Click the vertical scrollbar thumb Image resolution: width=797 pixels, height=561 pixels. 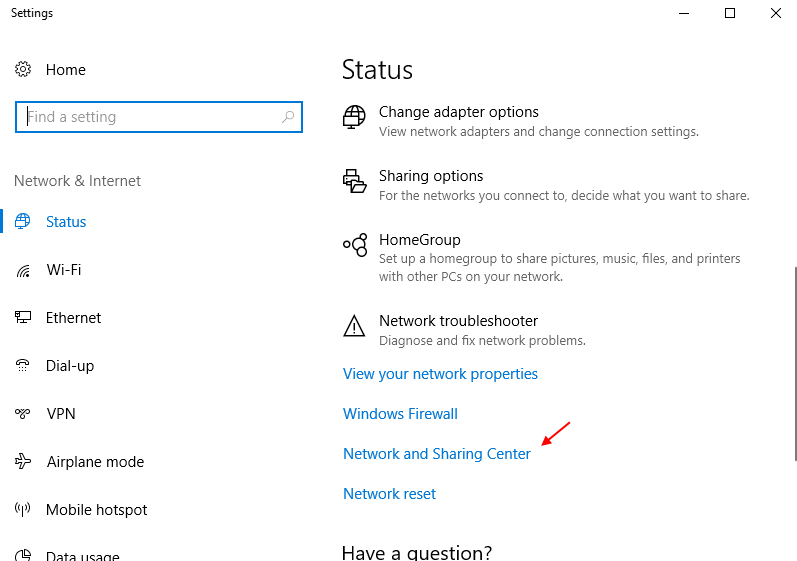pyautogui.click(x=795, y=363)
